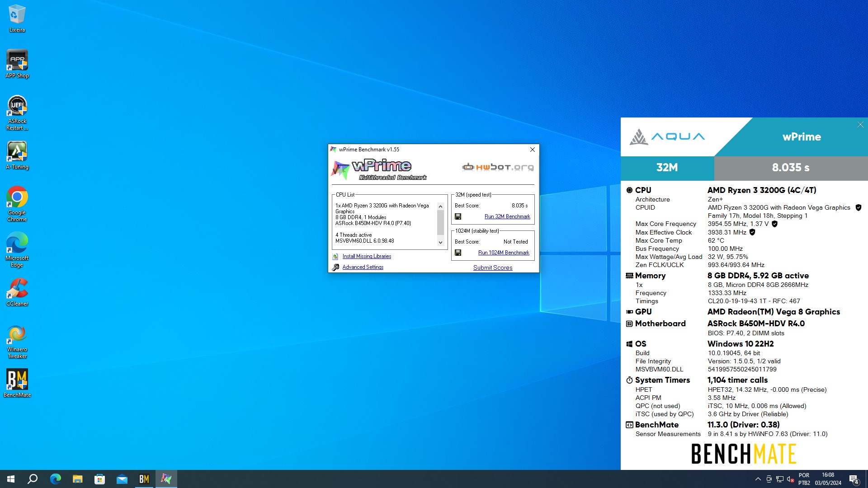Open BenchMate desktop shortcut
The image size is (868, 488).
coord(17,383)
